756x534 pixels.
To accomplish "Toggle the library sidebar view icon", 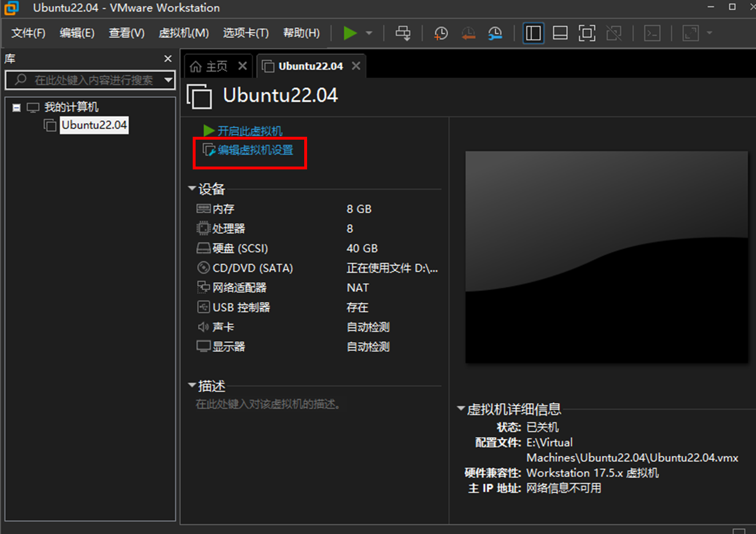I will [533, 33].
